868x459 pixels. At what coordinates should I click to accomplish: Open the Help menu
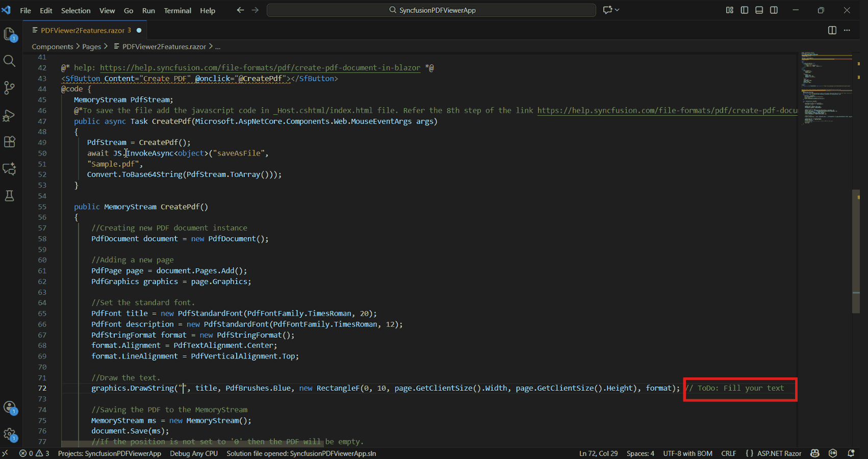(x=208, y=10)
